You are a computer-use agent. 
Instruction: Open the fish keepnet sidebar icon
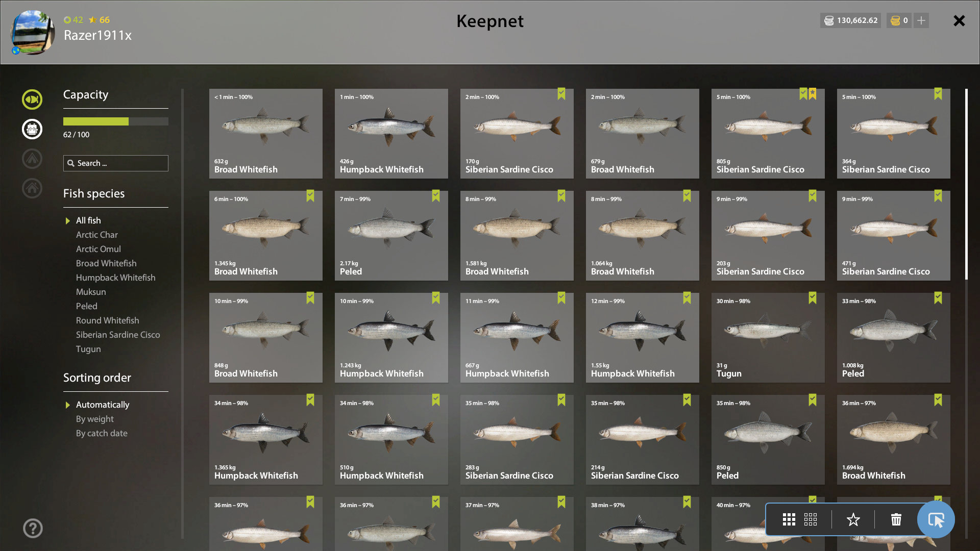click(32, 99)
